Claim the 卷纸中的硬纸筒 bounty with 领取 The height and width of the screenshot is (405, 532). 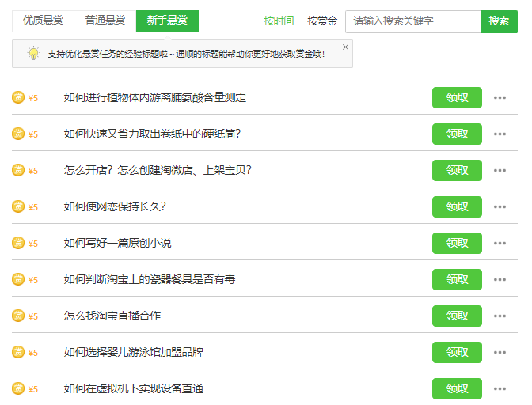[457, 134]
